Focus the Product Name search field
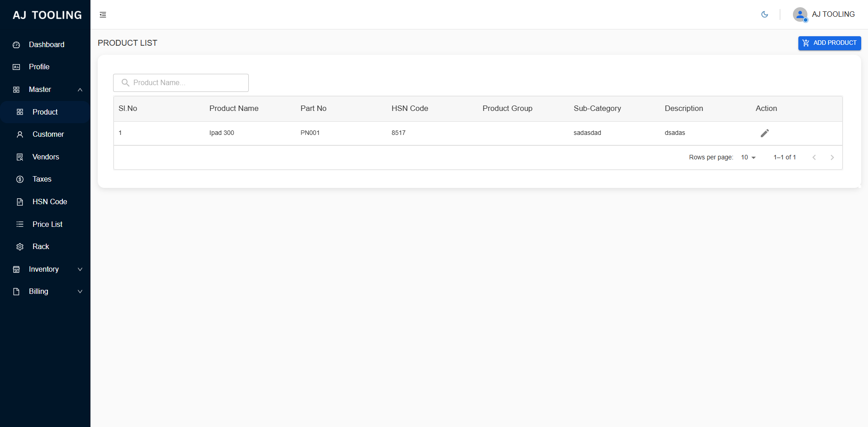 click(x=181, y=83)
